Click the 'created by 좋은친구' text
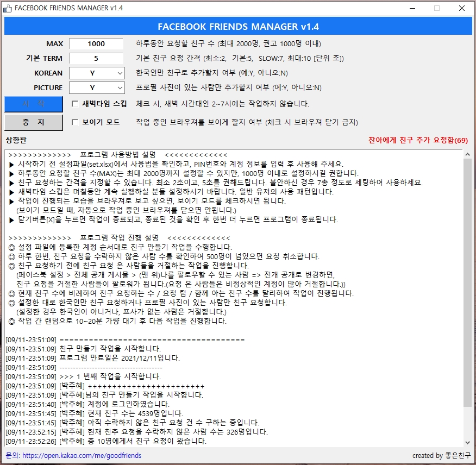This screenshot has width=476, height=465. click(441, 456)
